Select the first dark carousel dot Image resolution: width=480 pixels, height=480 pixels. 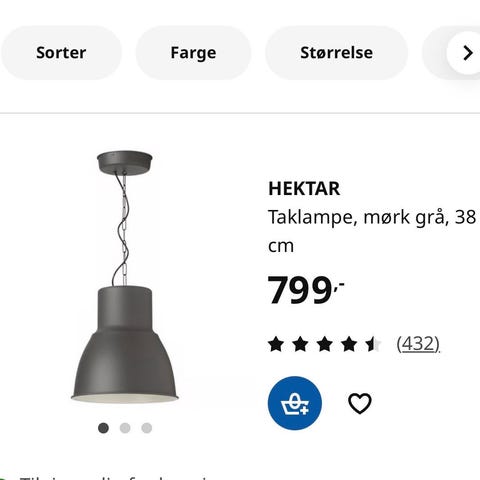(x=103, y=428)
